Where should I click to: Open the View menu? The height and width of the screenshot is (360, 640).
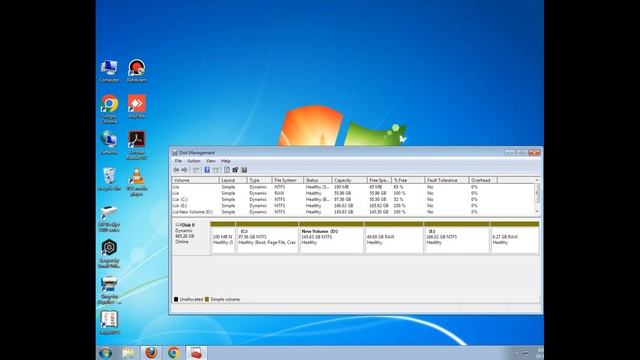210,161
